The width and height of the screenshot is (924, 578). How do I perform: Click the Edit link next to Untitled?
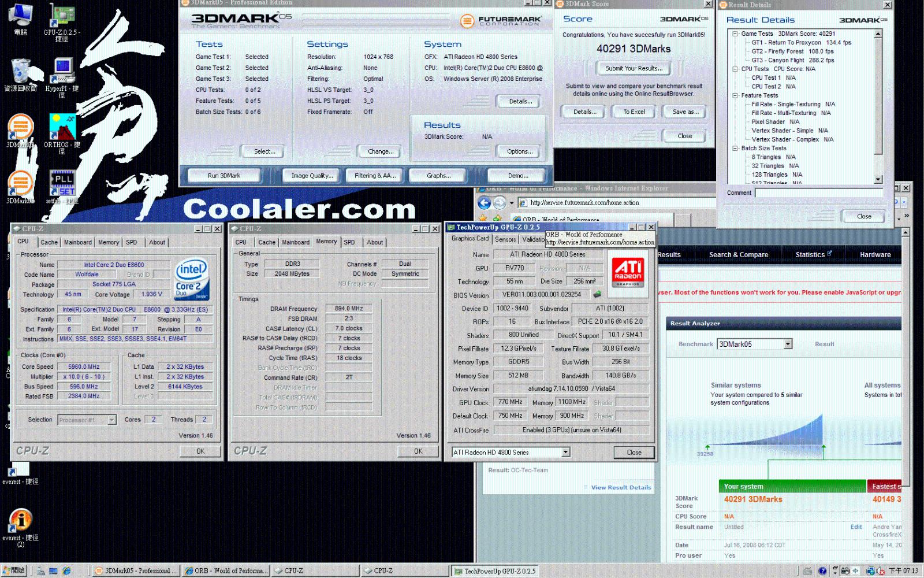click(856, 527)
